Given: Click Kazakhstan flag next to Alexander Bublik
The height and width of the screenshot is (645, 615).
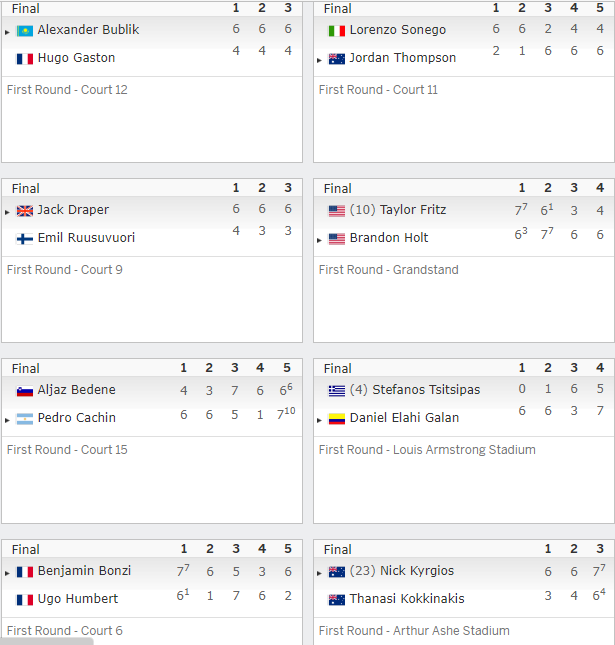Looking at the screenshot, I should [25, 31].
